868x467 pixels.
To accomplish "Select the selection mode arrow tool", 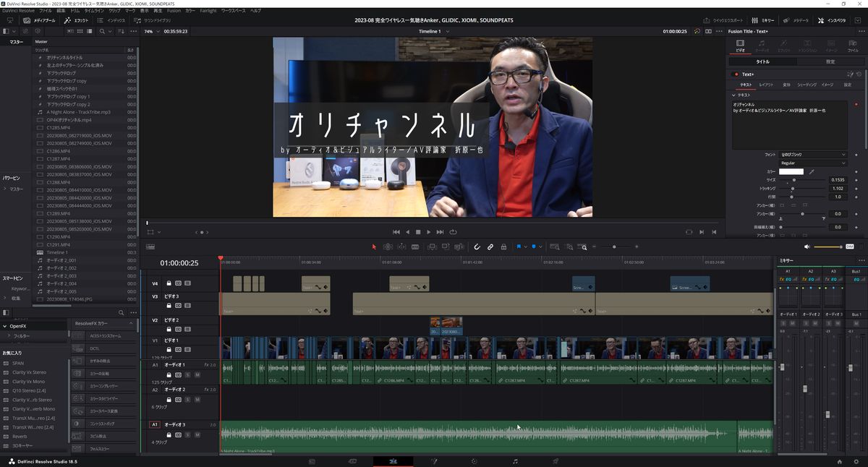I will 374,247.
